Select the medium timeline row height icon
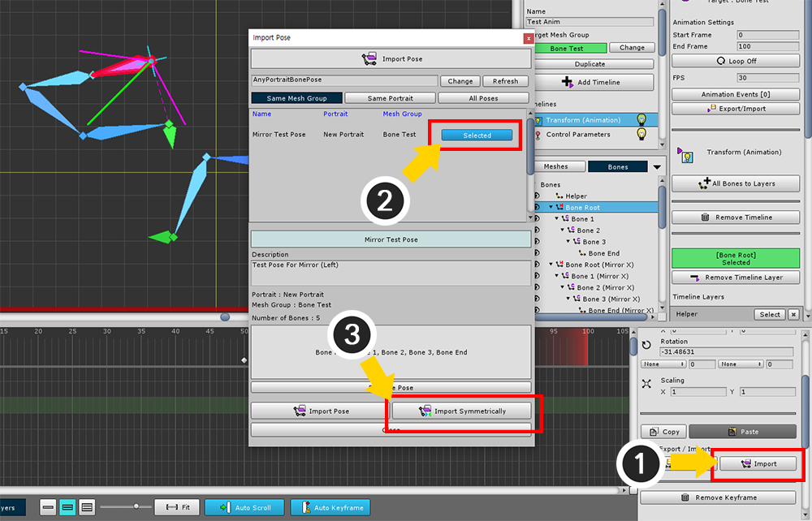Viewport: 812px width, 521px height. click(x=67, y=507)
